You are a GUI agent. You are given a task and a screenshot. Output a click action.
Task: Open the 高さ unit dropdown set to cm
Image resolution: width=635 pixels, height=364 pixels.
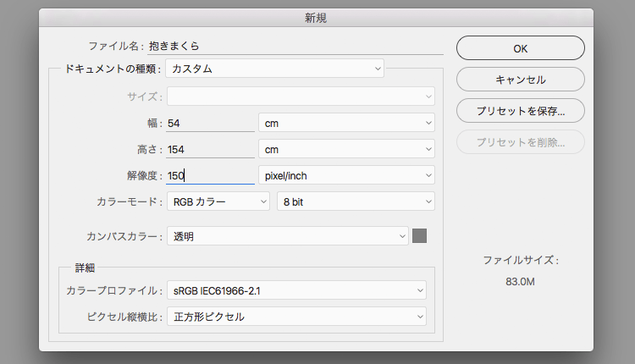point(346,150)
